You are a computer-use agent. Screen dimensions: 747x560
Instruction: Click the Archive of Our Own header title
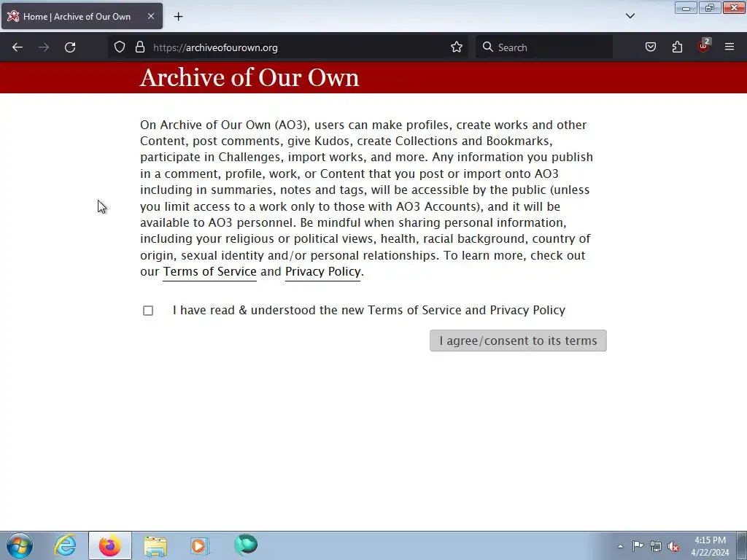pyautogui.click(x=249, y=77)
